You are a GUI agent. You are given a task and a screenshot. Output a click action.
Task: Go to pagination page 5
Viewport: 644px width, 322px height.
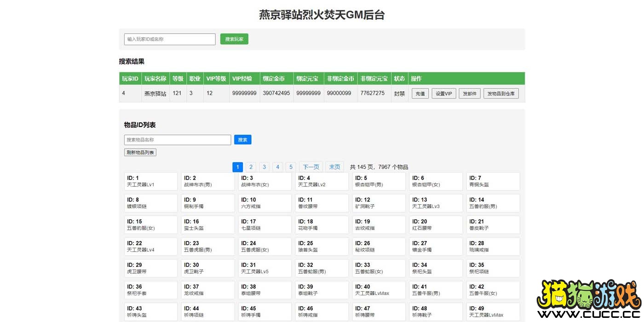(x=291, y=167)
